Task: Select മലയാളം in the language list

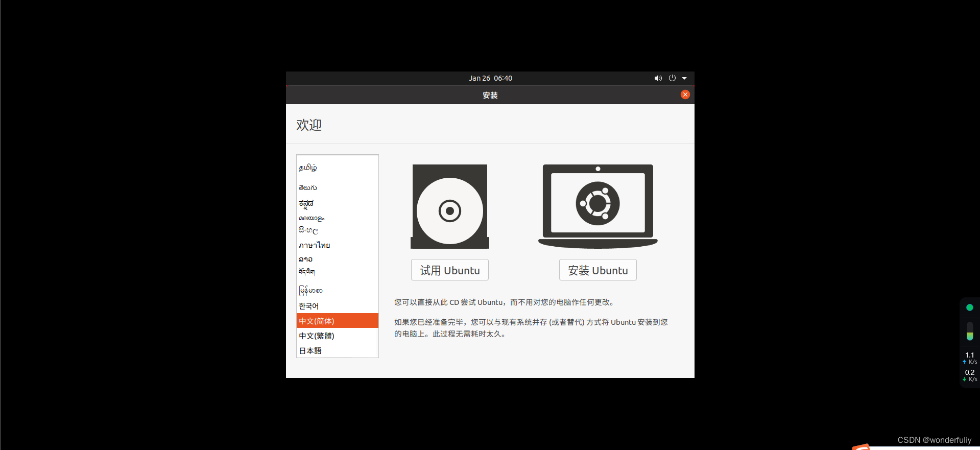Action: click(x=338, y=218)
